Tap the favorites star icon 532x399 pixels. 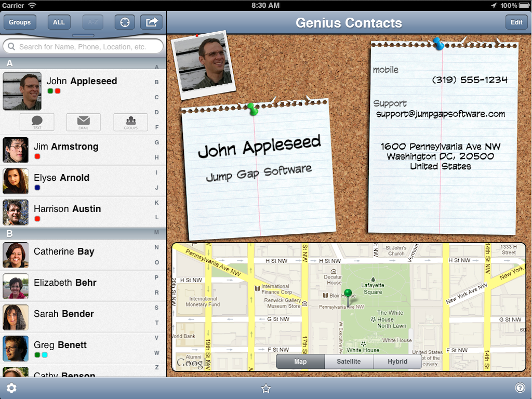(266, 388)
